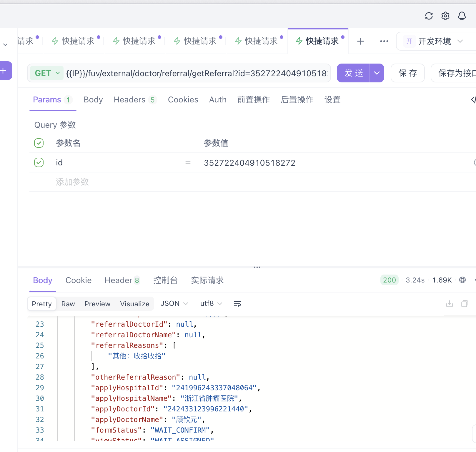This screenshot has height=452, width=476.
Task: Click the refresh icon in top bar
Action: [429, 16]
